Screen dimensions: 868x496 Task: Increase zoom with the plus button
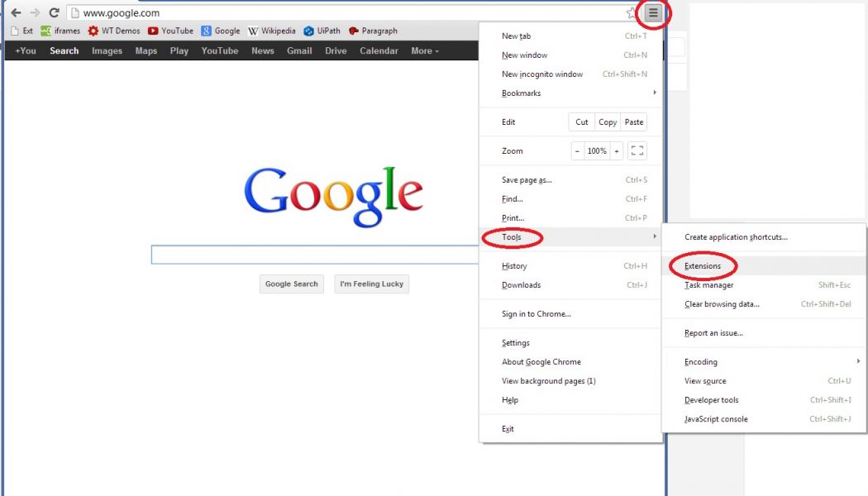click(616, 151)
